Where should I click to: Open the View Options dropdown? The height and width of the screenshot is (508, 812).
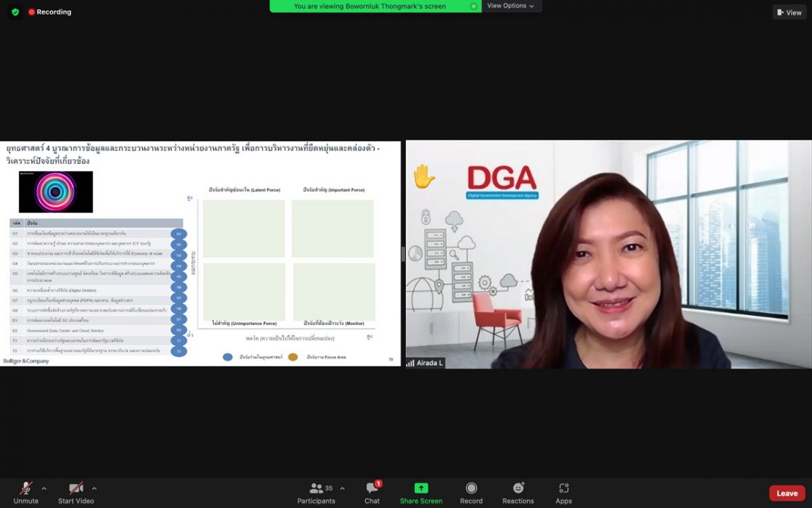coord(510,6)
